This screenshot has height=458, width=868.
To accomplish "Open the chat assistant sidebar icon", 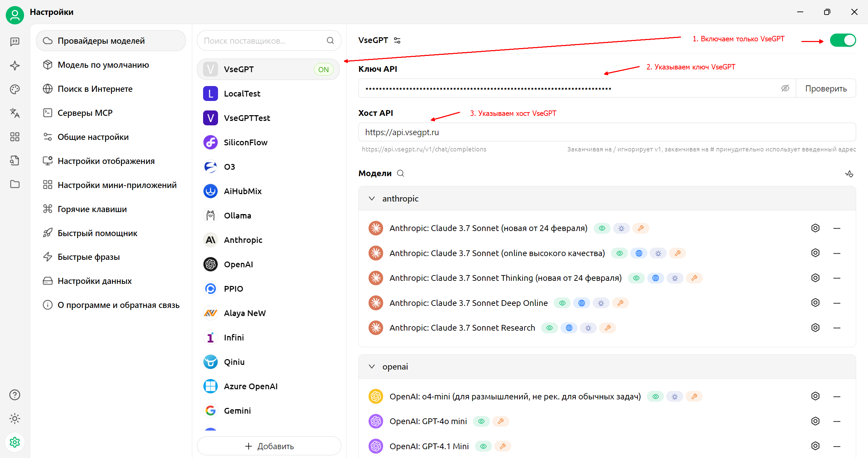I will [x=15, y=42].
